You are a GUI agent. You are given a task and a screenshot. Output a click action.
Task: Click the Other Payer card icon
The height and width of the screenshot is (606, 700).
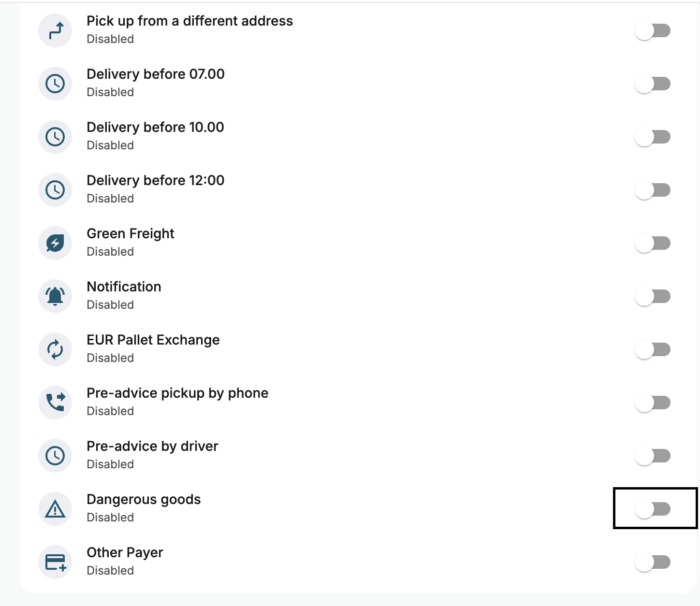(55, 562)
